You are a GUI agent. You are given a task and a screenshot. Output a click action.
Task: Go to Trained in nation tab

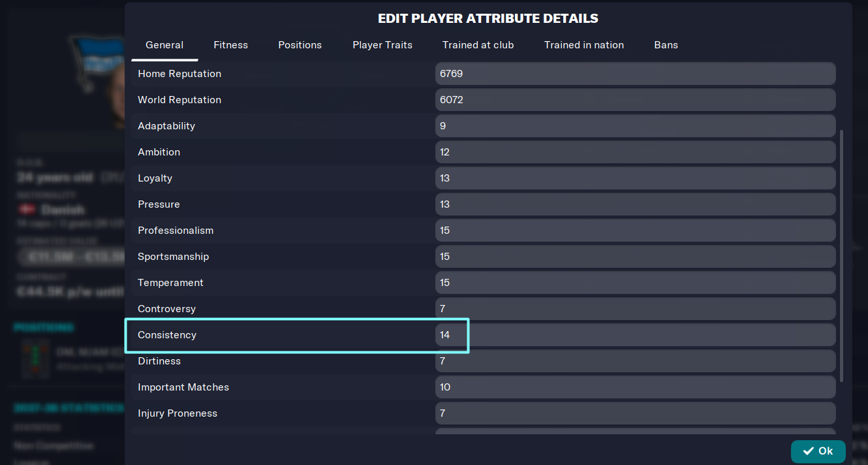[584, 45]
